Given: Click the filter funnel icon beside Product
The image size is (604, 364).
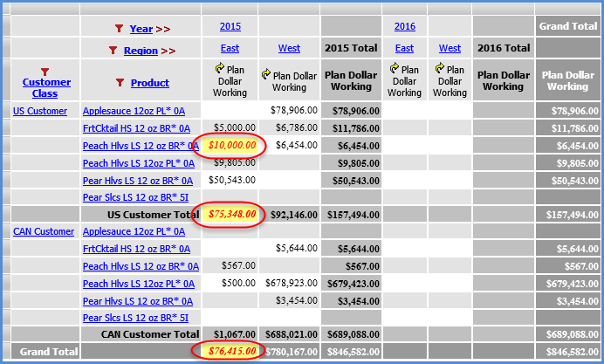Looking at the screenshot, I should (x=120, y=83).
